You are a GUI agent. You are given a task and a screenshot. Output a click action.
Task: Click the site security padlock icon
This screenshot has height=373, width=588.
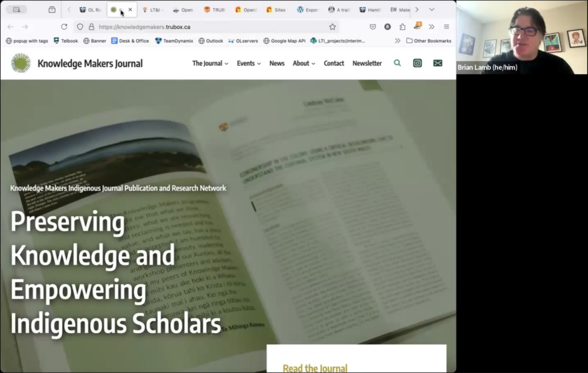pyautogui.click(x=91, y=26)
